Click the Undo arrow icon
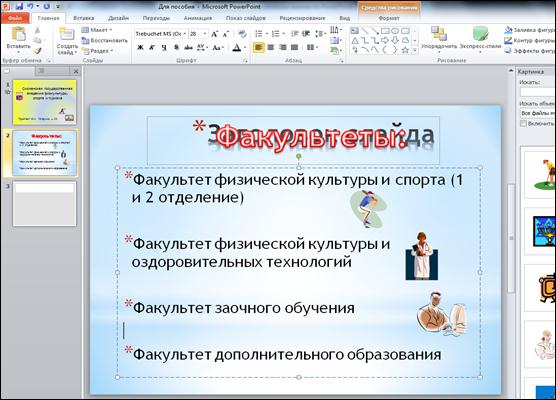 (x=30, y=6)
